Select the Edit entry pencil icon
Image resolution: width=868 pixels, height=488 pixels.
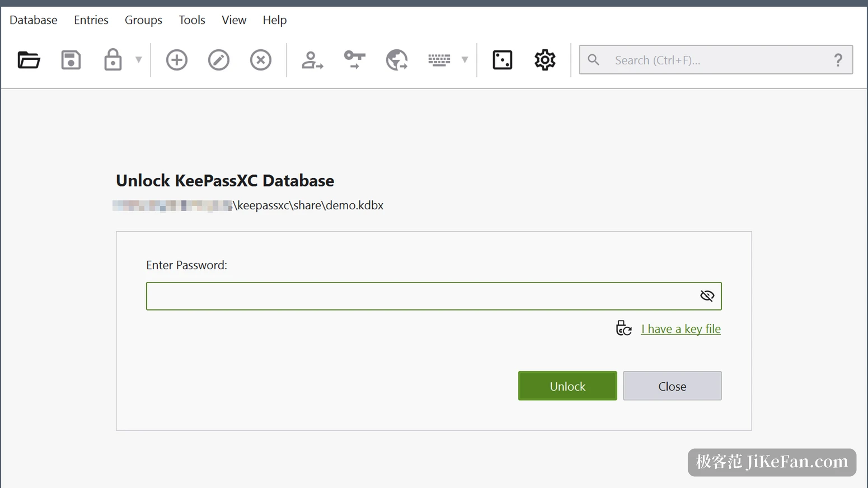click(x=219, y=60)
